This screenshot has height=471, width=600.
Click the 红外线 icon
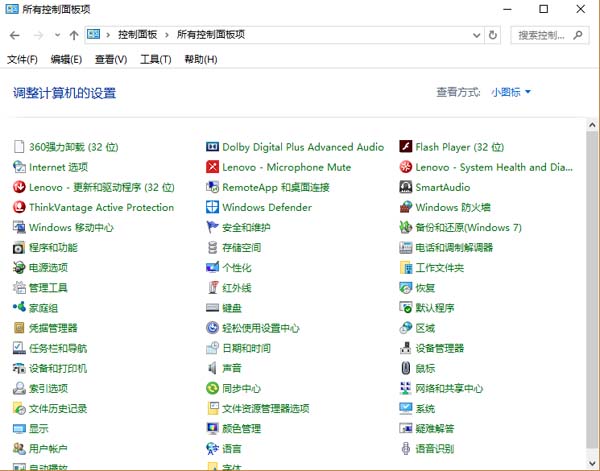[212, 288]
